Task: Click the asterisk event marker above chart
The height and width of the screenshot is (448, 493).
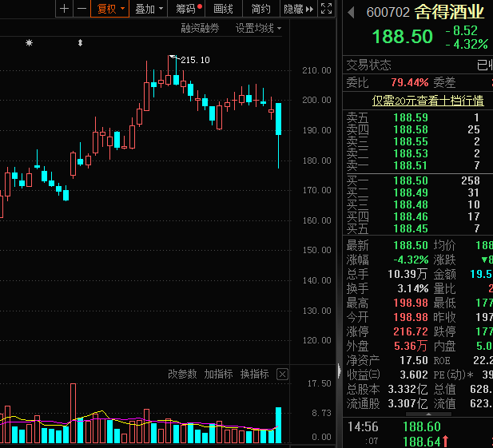Action: (x=30, y=42)
